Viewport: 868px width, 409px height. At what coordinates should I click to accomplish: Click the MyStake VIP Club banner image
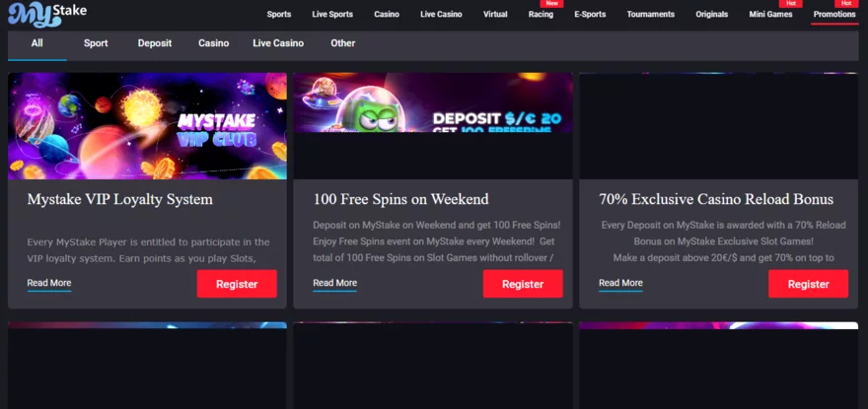click(x=147, y=125)
